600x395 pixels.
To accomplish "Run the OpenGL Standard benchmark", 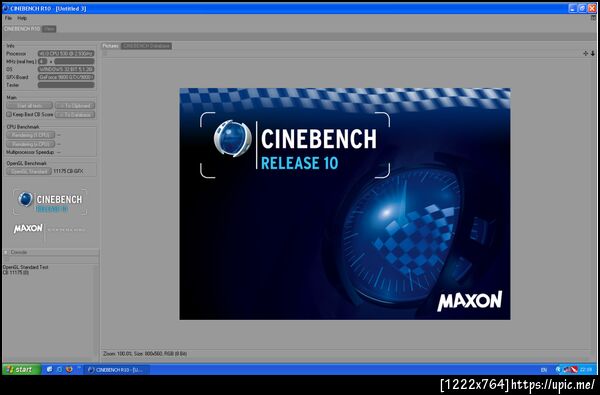I will [x=29, y=171].
